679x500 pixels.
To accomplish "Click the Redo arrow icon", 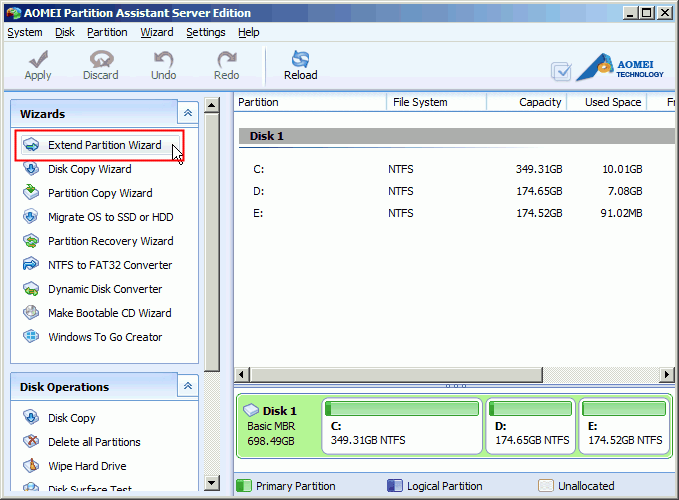I will [226, 59].
